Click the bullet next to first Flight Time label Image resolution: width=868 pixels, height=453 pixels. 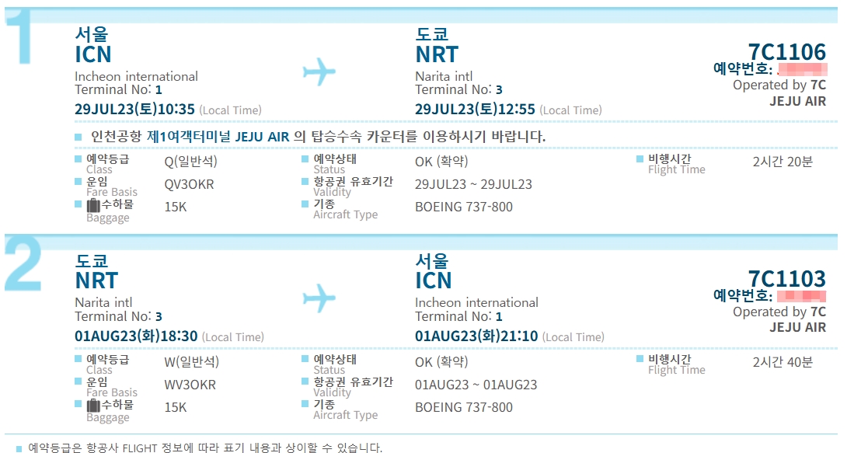pyautogui.click(x=640, y=159)
